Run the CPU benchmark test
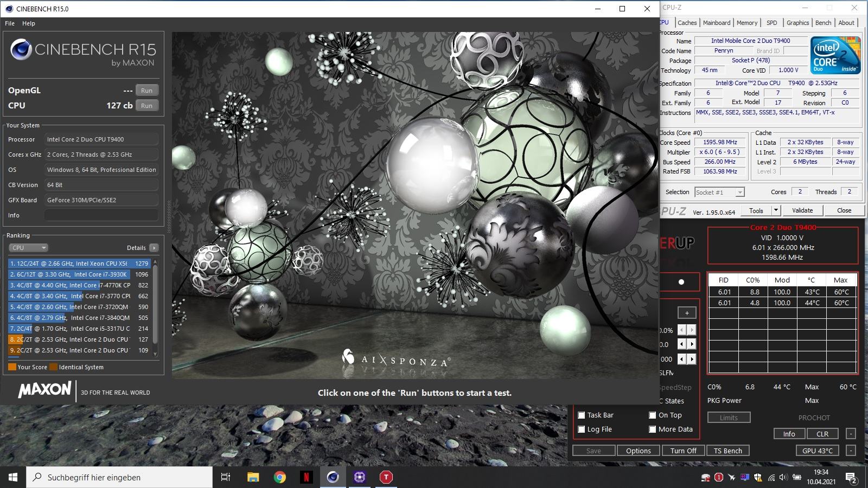Image resolution: width=868 pixels, height=488 pixels. coord(147,106)
